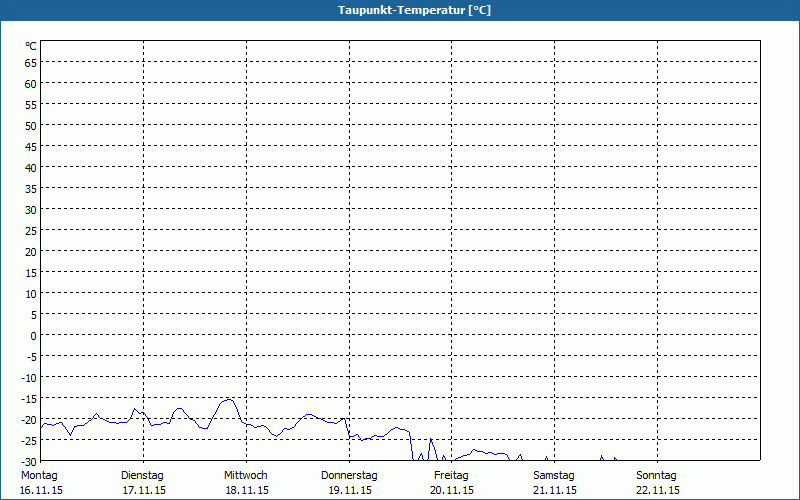
Task: Click the 17.11.15 date label
Action: pyautogui.click(x=144, y=491)
